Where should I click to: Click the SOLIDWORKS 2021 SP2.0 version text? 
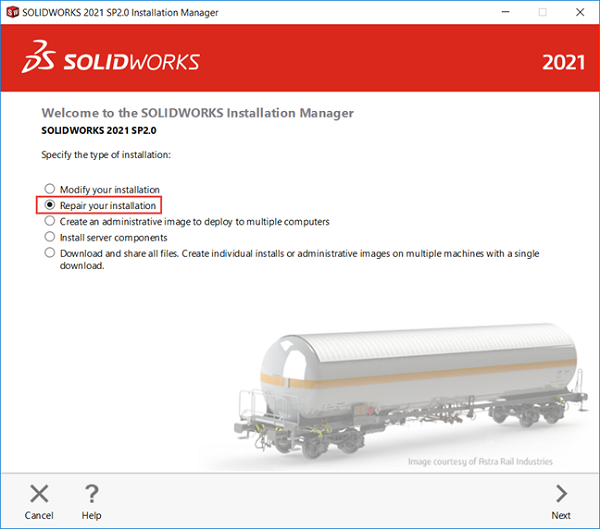(x=99, y=131)
